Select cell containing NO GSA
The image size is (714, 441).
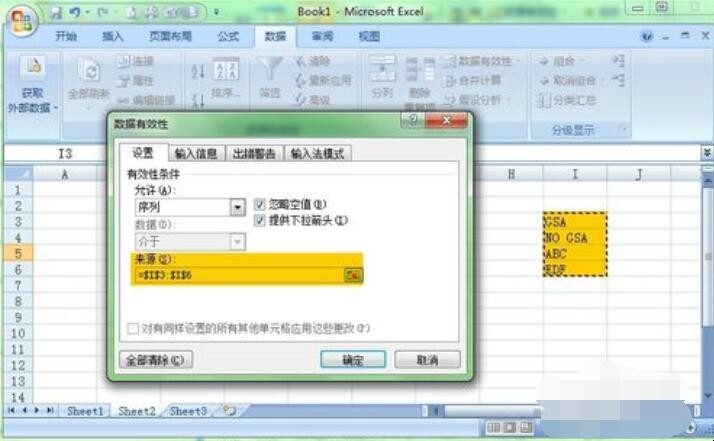click(575, 238)
